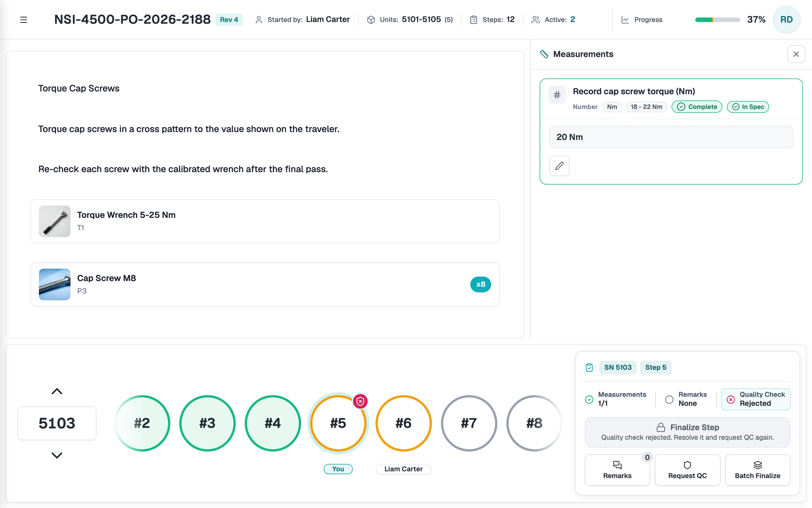Click the Complete status badge
The height and width of the screenshot is (508, 812).
697,107
